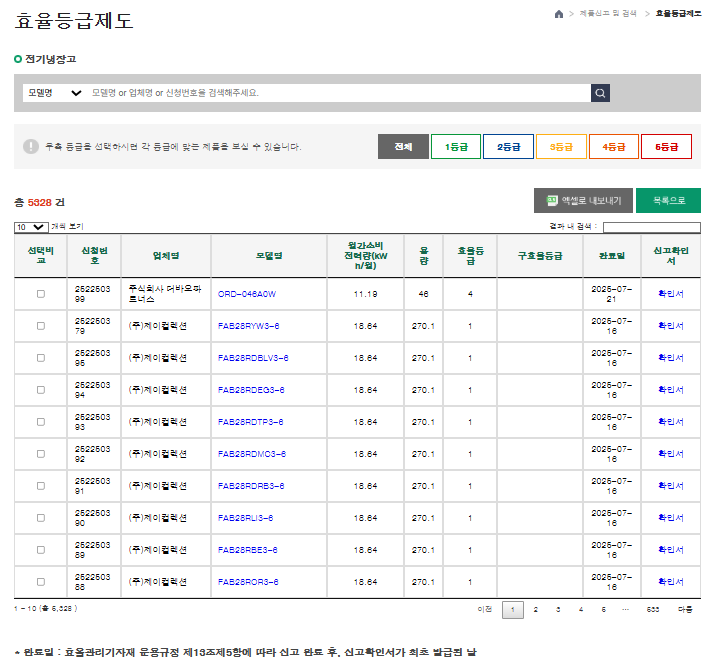Screen dimensions: 714x669
Task: Select the FAB28RDMC3-6 row checkbox
Action: [x=41, y=454]
